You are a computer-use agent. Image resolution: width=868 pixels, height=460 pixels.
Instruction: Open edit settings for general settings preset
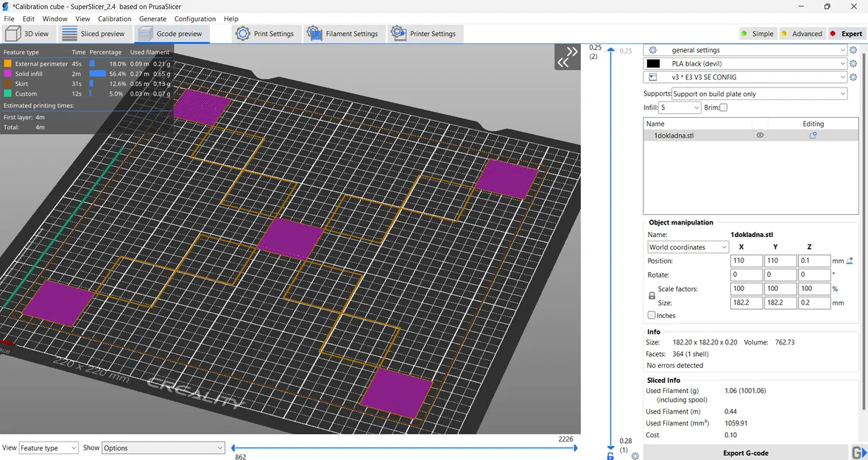point(853,50)
